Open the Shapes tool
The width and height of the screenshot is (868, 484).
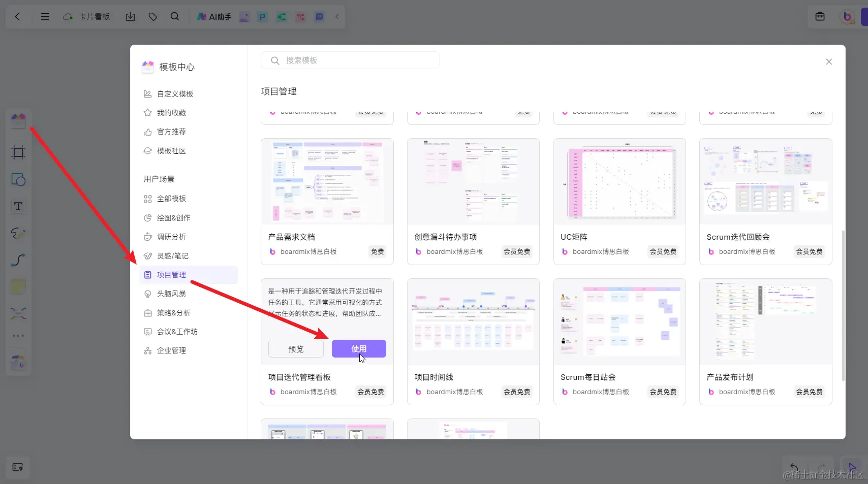click(18, 179)
